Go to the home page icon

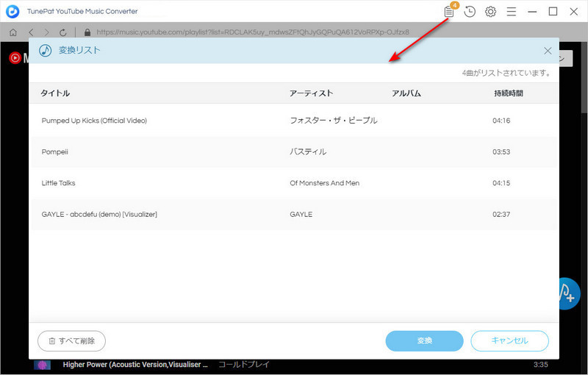(13, 32)
